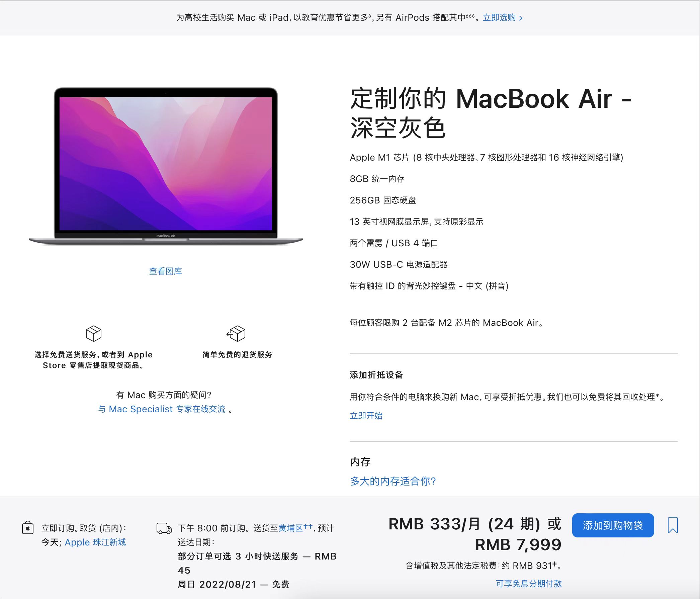This screenshot has height=599, width=700.
Task: Click the 定制你的 MacBook Air heading
Action: coord(491,113)
